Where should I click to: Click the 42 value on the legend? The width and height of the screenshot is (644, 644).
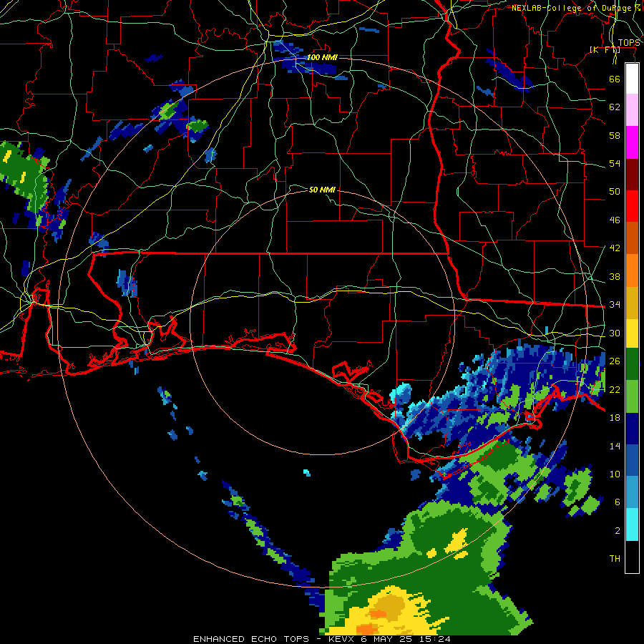615,248
